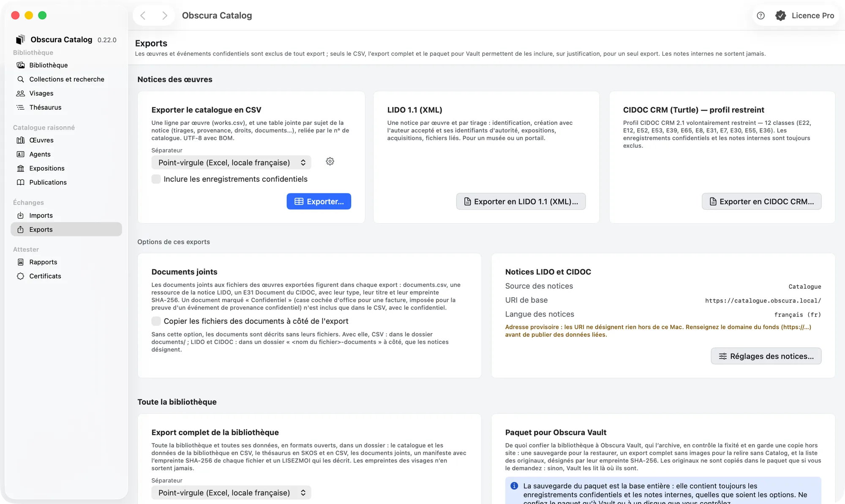Click the Licence Pro badge icon
Viewport: 845px width, 504px height.
pos(780,16)
